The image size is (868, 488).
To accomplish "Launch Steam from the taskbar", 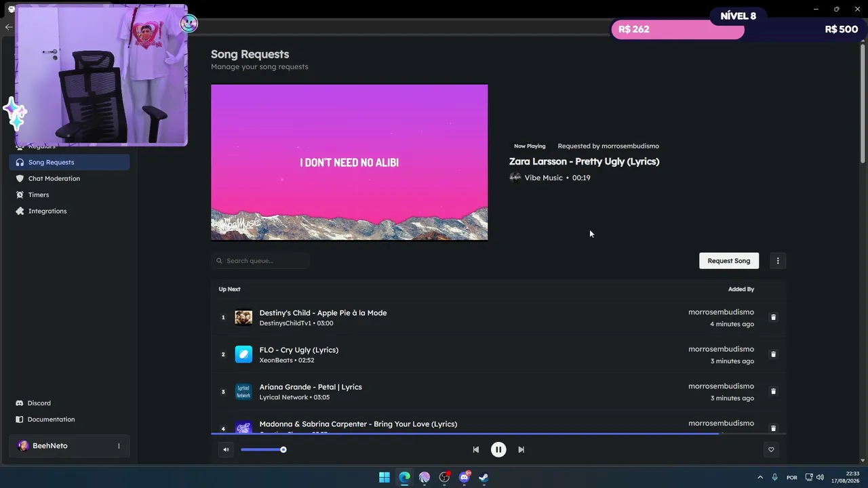I will click(x=484, y=477).
